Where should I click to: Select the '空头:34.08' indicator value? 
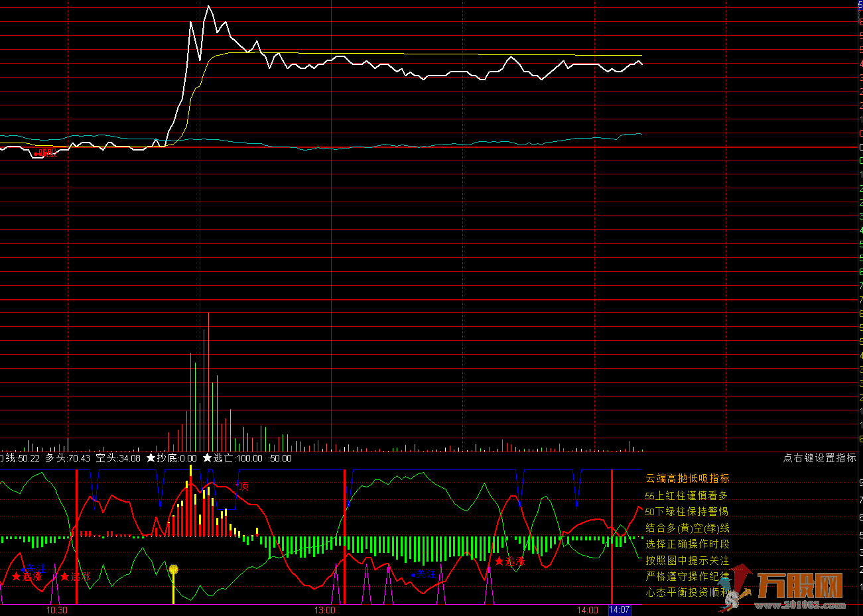(x=118, y=458)
